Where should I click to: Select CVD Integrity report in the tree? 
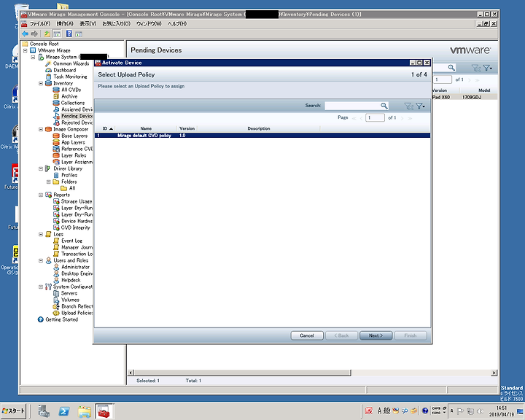pos(76,227)
